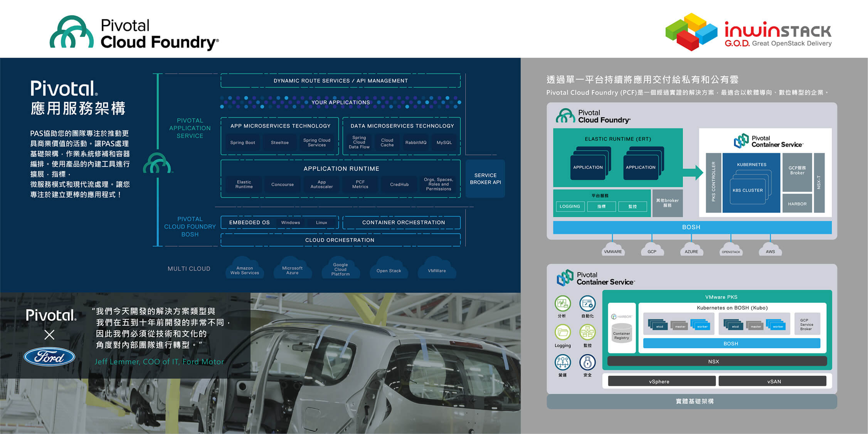Select the Google Cloud Platform cloud

(x=340, y=268)
